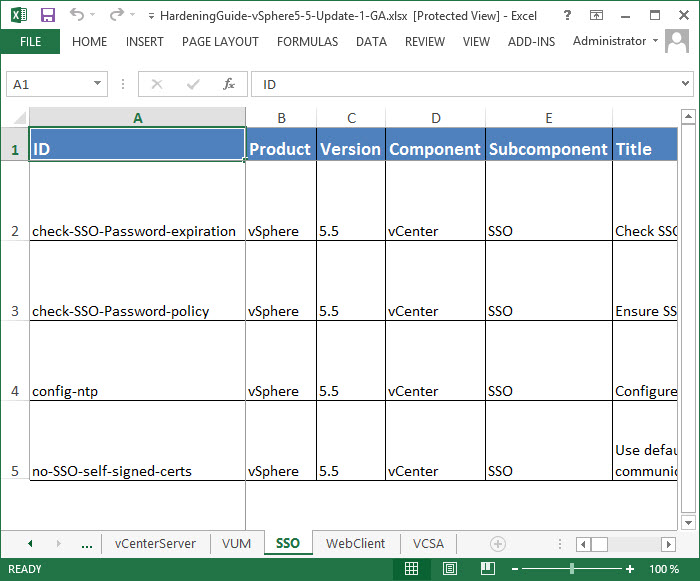Screen dimensions: 700x581
Task: Select column D header
Action: click(x=436, y=118)
